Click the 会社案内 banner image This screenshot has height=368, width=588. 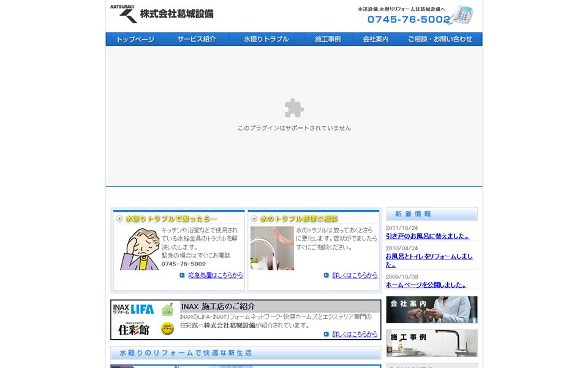point(432,309)
